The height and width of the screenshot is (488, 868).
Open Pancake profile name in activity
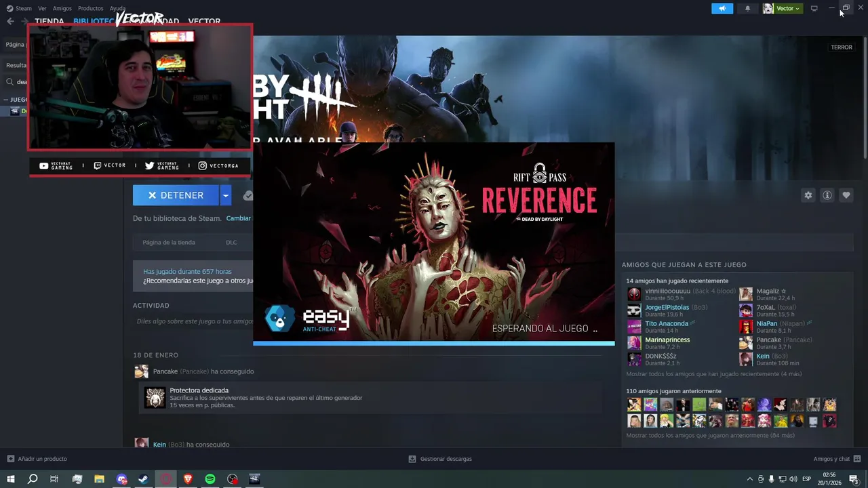(x=165, y=371)
